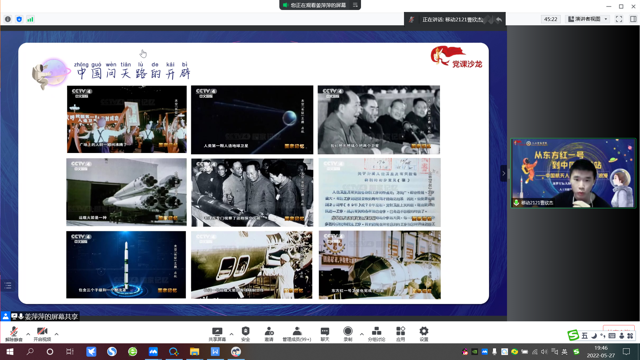Collapse the video panel with the side arrow
This screenshot has width=640, height=360.
tap(504, 173)
